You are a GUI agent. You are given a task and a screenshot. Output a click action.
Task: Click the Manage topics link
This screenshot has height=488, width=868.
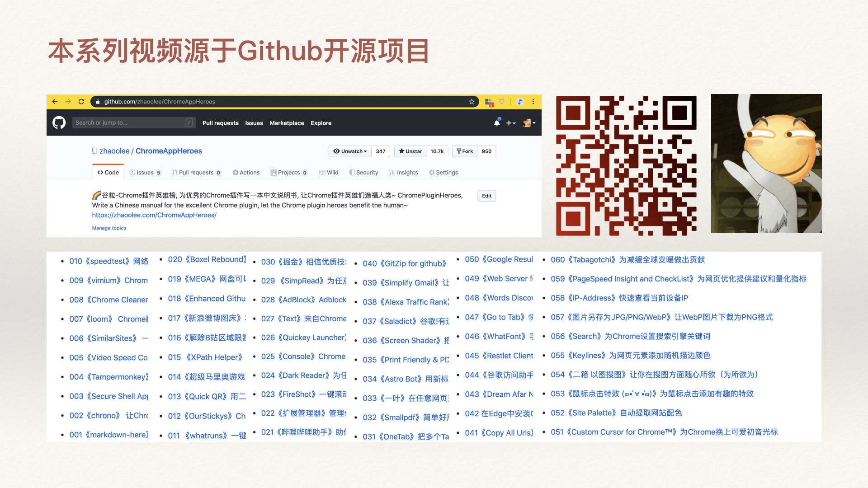click(109, 228)
